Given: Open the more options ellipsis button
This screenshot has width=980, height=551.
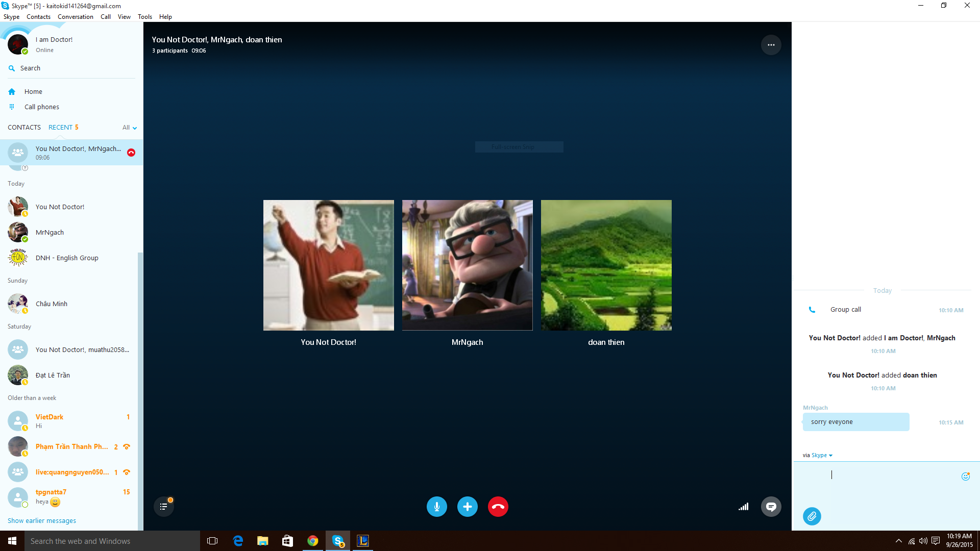Looking at the screenshot, I should coord(771,45).
